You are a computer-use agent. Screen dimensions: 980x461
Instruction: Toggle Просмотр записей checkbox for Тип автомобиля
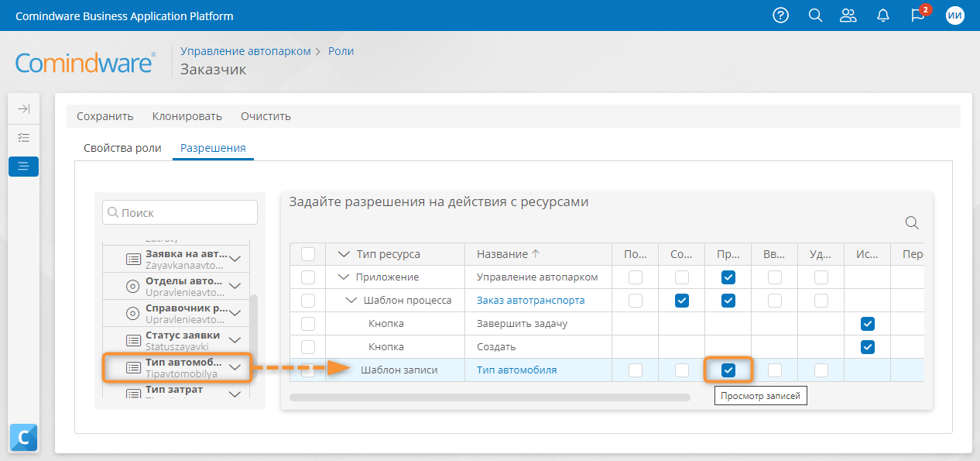pyautogui.click(x=728, y=370)
